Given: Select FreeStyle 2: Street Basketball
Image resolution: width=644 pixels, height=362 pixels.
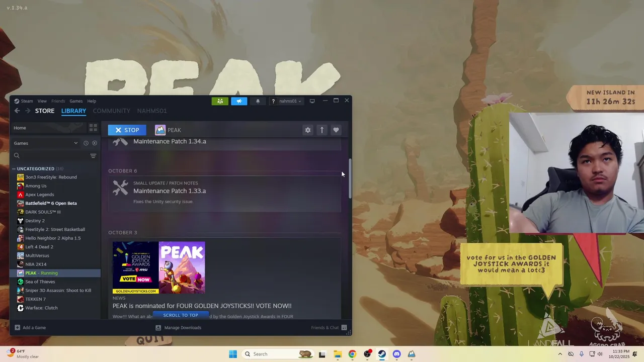Looking at the screenshot, I should (55, 229).
